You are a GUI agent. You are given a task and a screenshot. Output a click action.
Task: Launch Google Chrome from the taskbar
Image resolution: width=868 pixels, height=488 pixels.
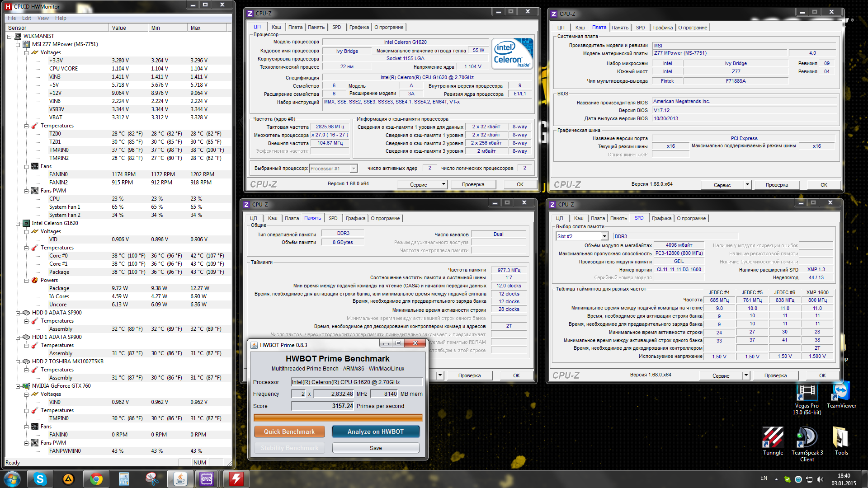click(x=96, y=479)
